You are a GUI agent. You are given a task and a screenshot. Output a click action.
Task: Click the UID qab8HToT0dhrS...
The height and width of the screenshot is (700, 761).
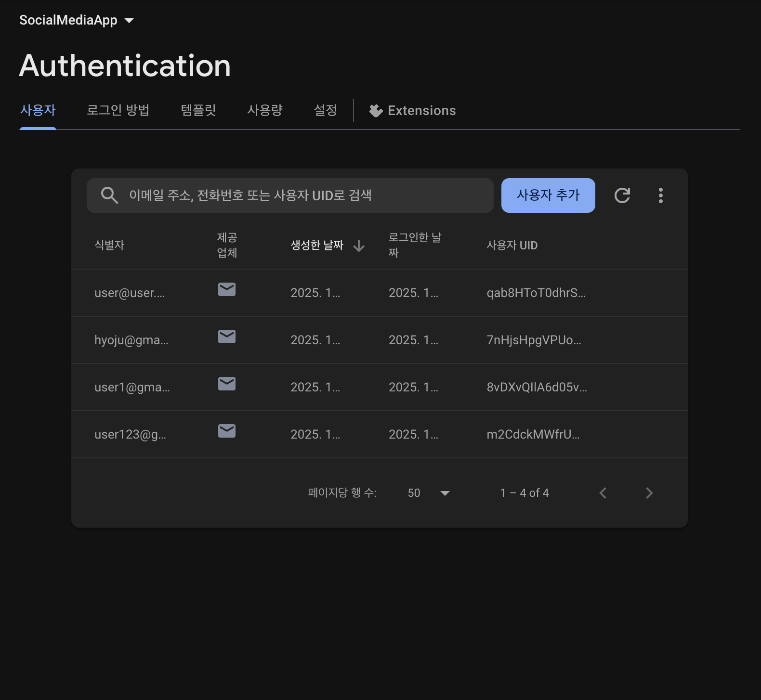[536, 293]
